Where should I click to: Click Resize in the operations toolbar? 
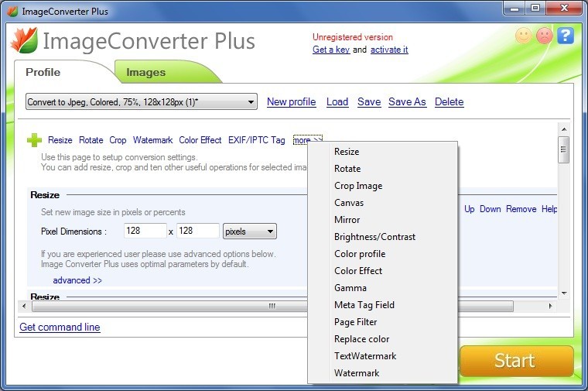click(x=60, y=140)
